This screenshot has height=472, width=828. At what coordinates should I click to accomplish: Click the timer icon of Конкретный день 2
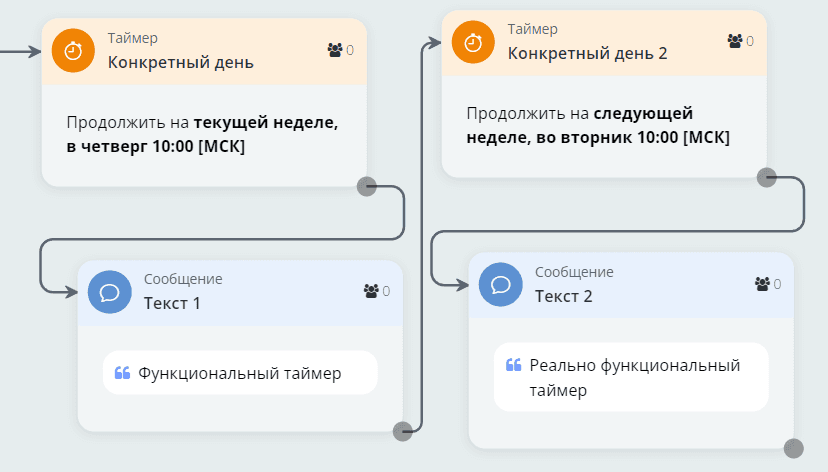pos(473,43)
